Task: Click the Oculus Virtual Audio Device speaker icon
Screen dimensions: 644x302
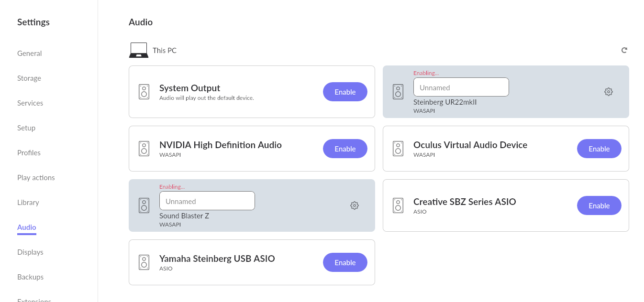Action: pos(398,149)
